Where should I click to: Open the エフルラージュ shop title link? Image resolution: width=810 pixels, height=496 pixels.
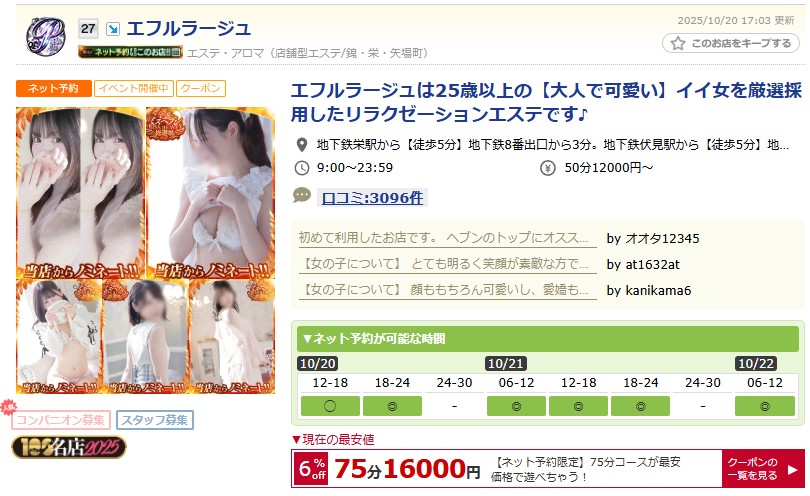click(189, 28)
